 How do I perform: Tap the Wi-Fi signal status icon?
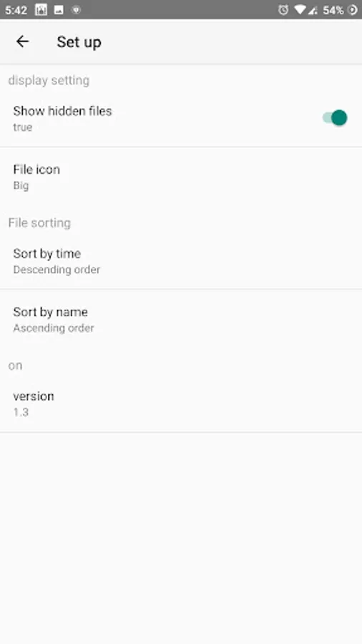pos(300,10)
